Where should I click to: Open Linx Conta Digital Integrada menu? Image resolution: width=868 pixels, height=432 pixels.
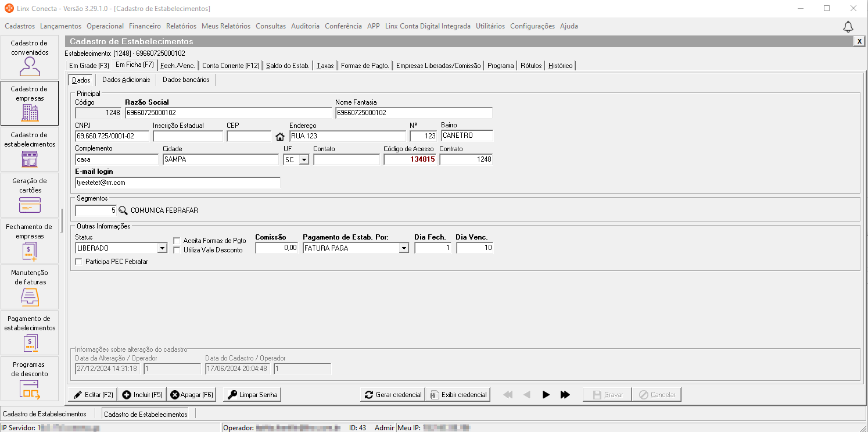(428, 26)
